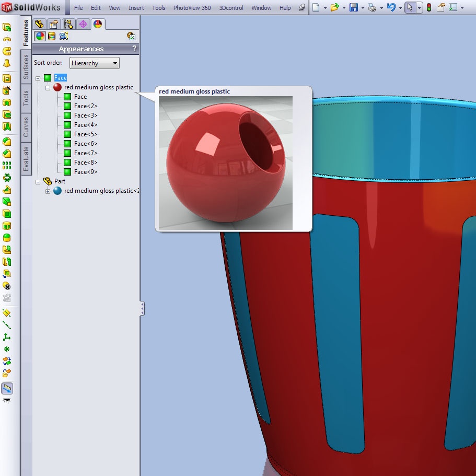Open the Sort order Hierarchy dropdown
This screenshot has height=476, width=476.
[95, 63]
